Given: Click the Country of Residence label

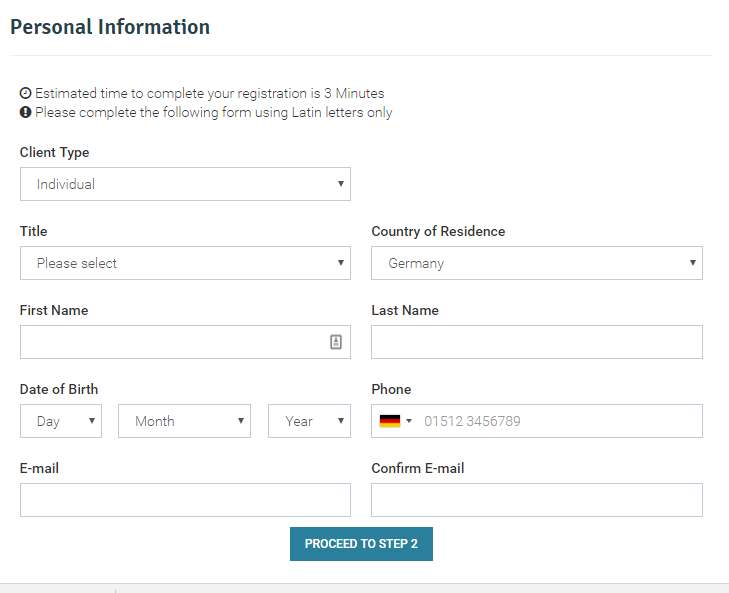Looking at the screenshot, I should pos(438,231).
